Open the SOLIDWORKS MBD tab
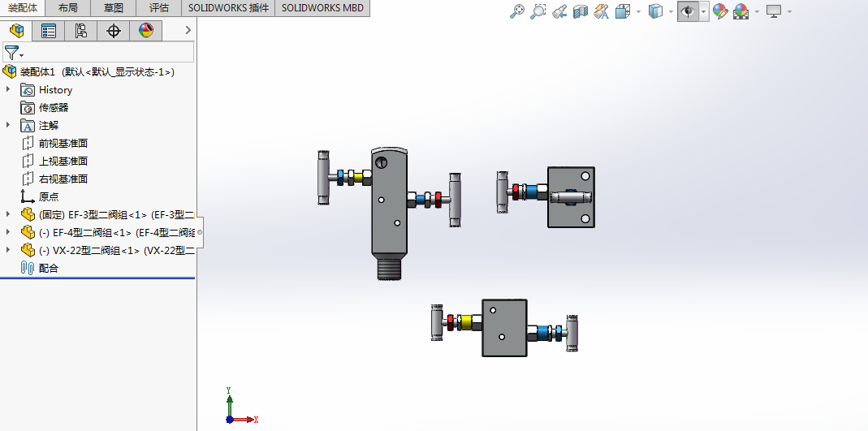The image size is (868, 431). coord(322,8)
